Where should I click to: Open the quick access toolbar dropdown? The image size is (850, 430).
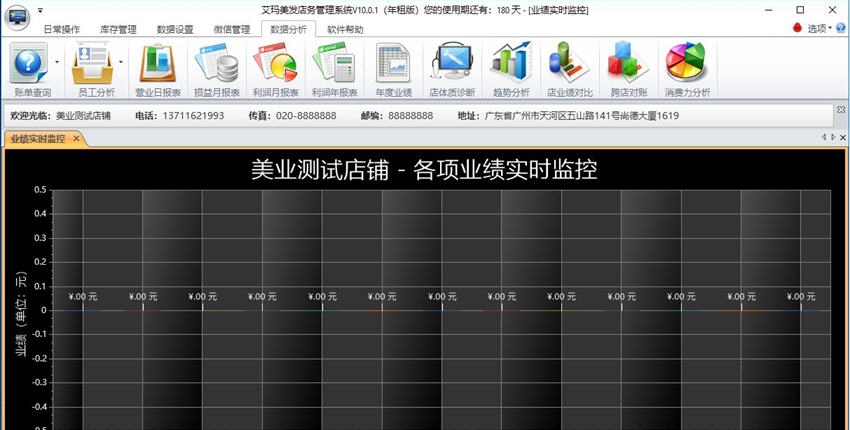(40, 10)
